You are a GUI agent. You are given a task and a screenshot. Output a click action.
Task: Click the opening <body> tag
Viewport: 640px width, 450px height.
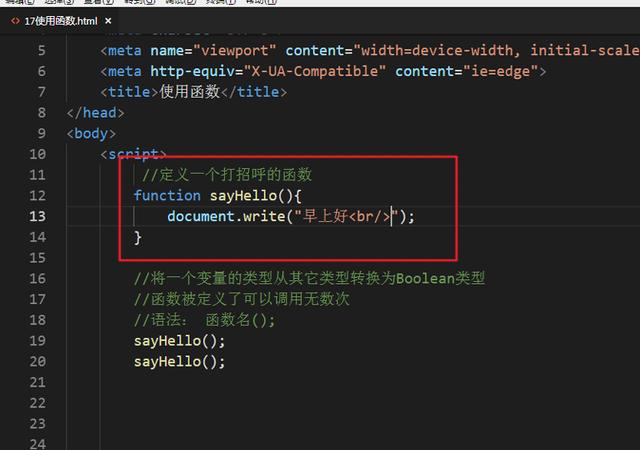[x=91, y=134]
